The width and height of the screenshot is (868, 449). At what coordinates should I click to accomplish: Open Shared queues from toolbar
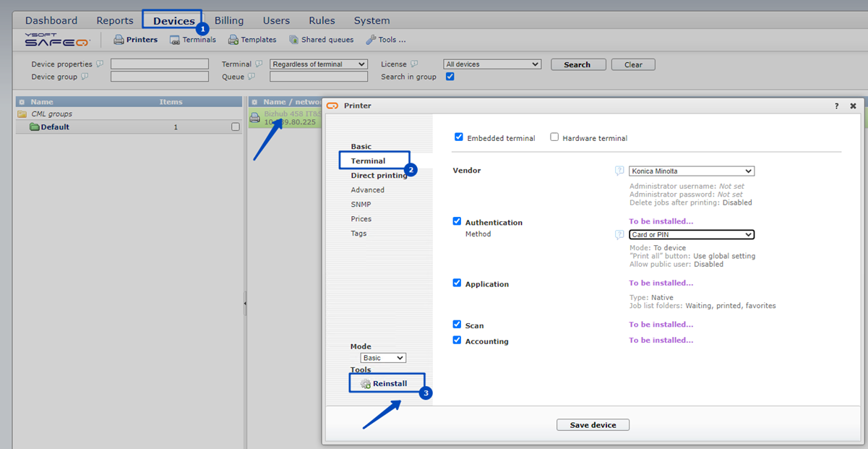point(294,40)
